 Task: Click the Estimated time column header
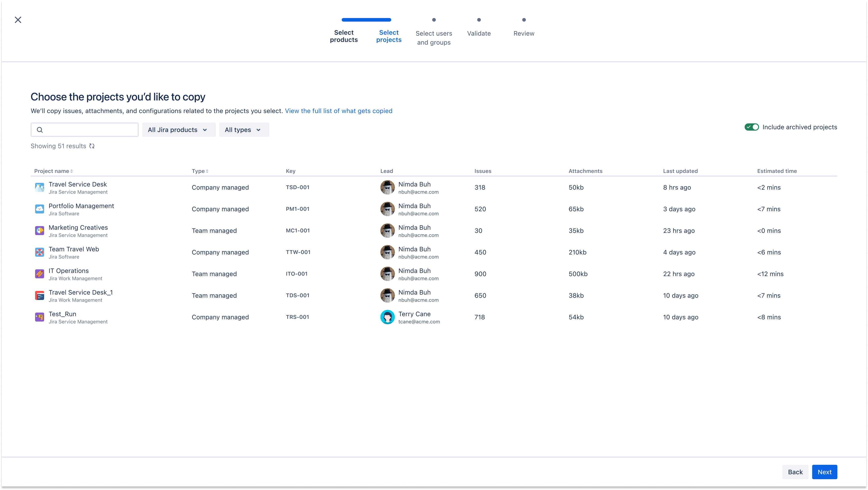777,171
